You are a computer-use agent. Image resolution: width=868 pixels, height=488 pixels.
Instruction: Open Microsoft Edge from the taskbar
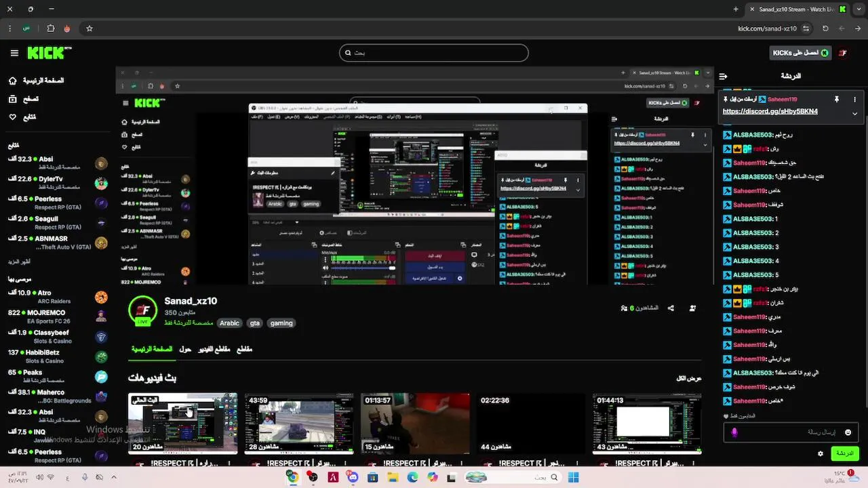click(412, 477)
